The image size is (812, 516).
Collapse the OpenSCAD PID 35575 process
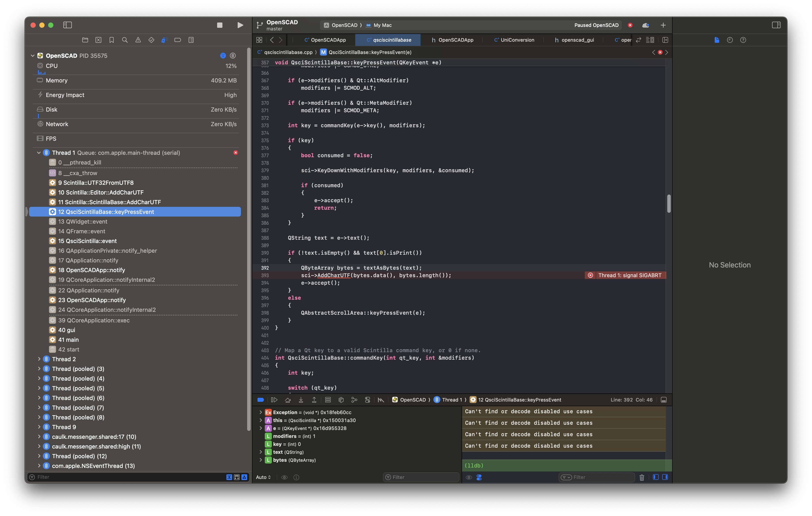(x=33, y=56)
